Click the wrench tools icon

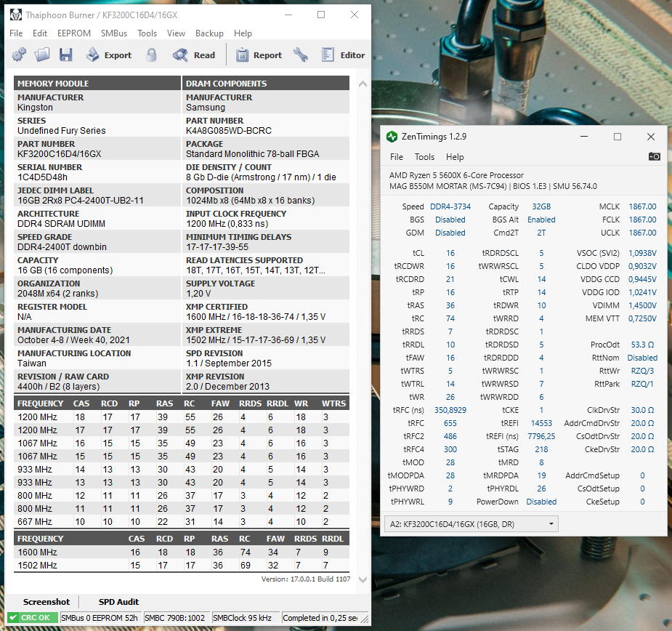301,55
